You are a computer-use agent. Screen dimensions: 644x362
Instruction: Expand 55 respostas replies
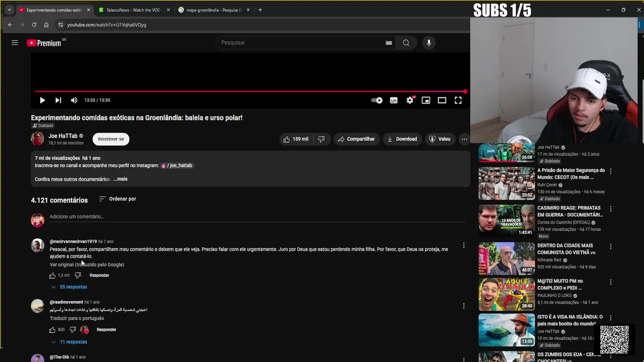[x=69, y=287]
